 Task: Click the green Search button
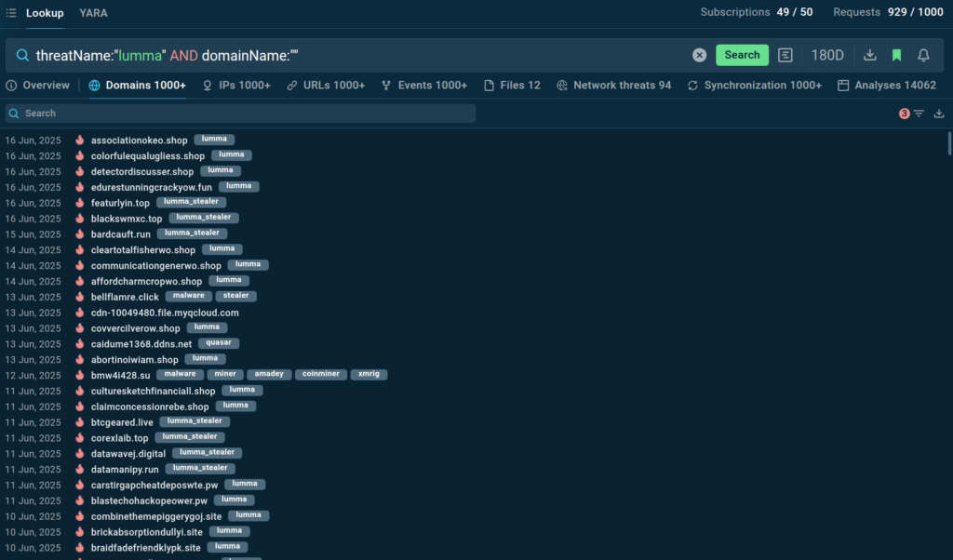742,55
